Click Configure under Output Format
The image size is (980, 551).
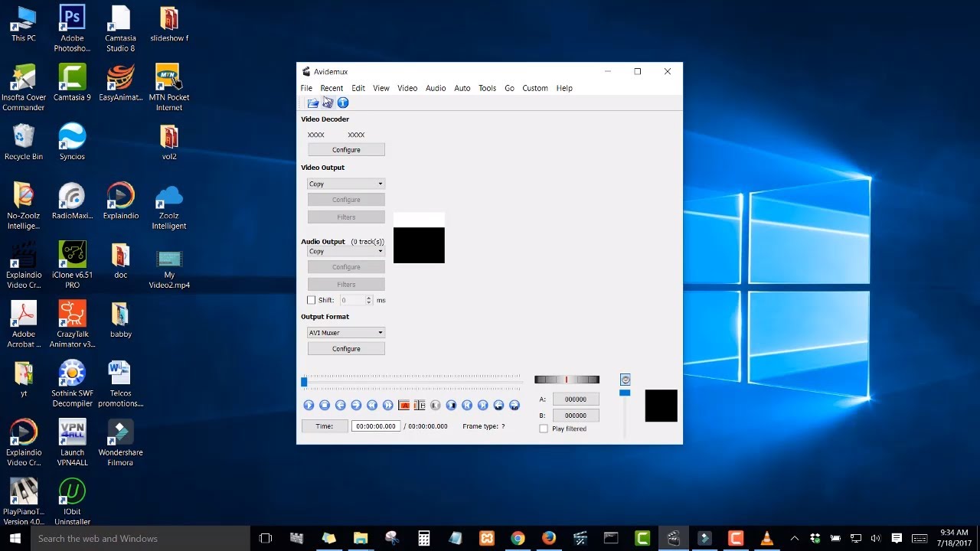click(x=346, y=348)
